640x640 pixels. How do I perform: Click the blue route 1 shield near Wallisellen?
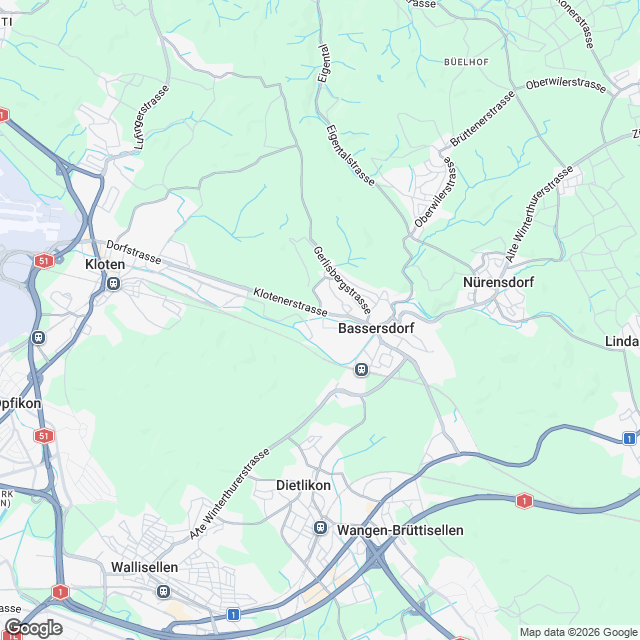pos(233,614)
